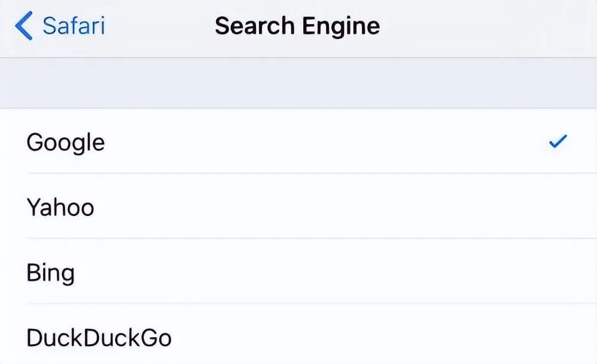Click the navigation bar right of the title
Image resolution: width=597 pixels, height=364 pixels.
coord(490,27)
